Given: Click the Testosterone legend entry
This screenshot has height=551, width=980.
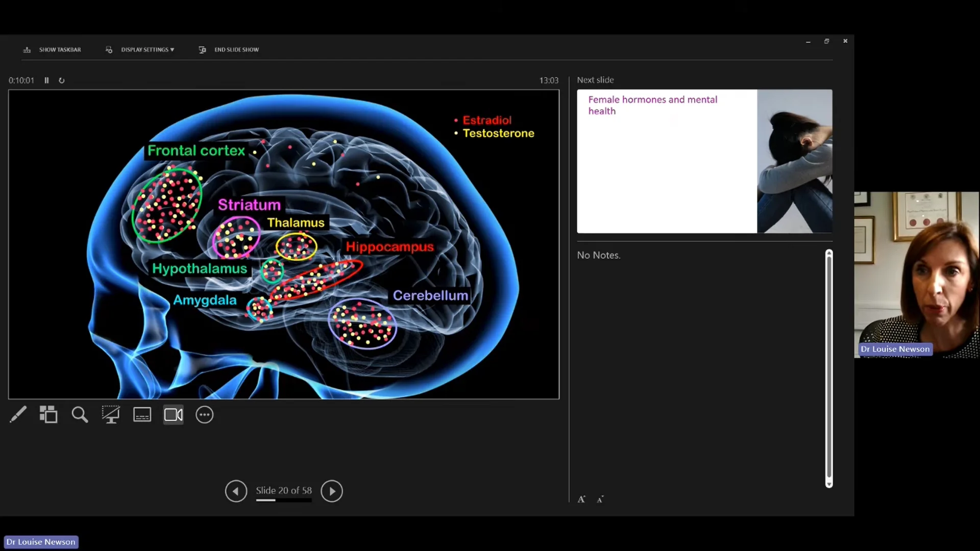Looking at the screenshot, I should pyautogui.click(x=498, y=133).
